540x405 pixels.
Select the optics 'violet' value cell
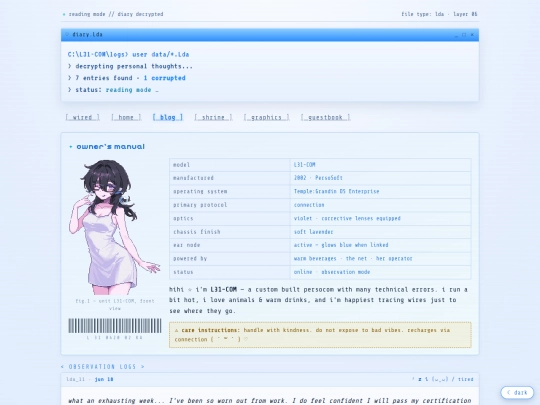[381, 218]
